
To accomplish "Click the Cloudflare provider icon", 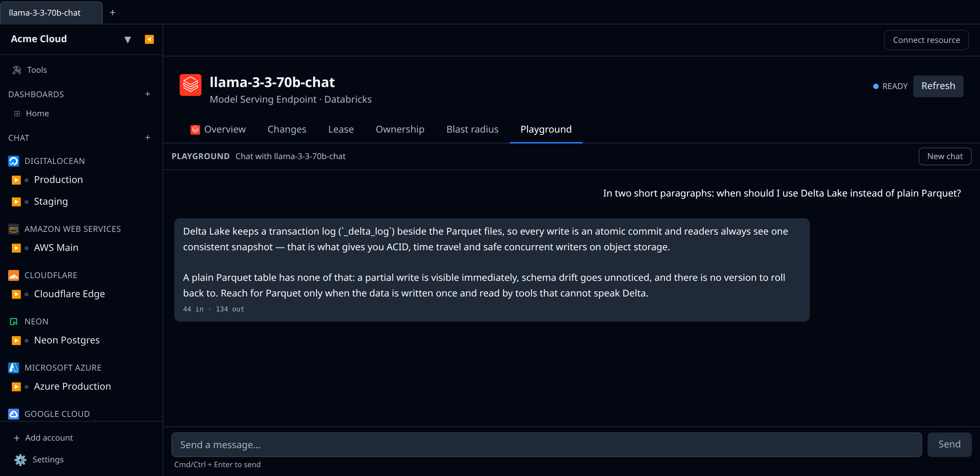I will 14,275.
